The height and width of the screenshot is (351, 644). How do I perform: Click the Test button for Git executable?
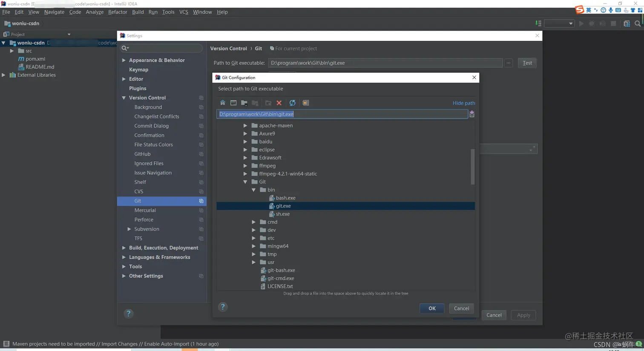pyautogui.click(x=527, y=63)
